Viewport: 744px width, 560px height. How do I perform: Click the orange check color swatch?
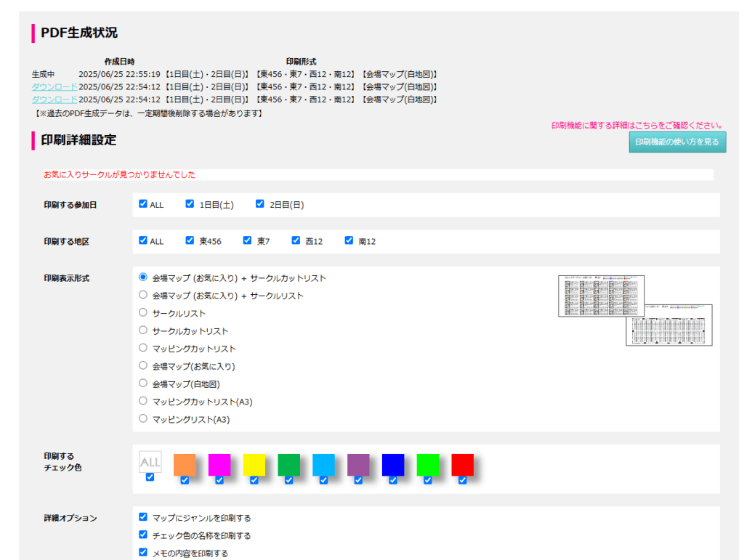185,465
